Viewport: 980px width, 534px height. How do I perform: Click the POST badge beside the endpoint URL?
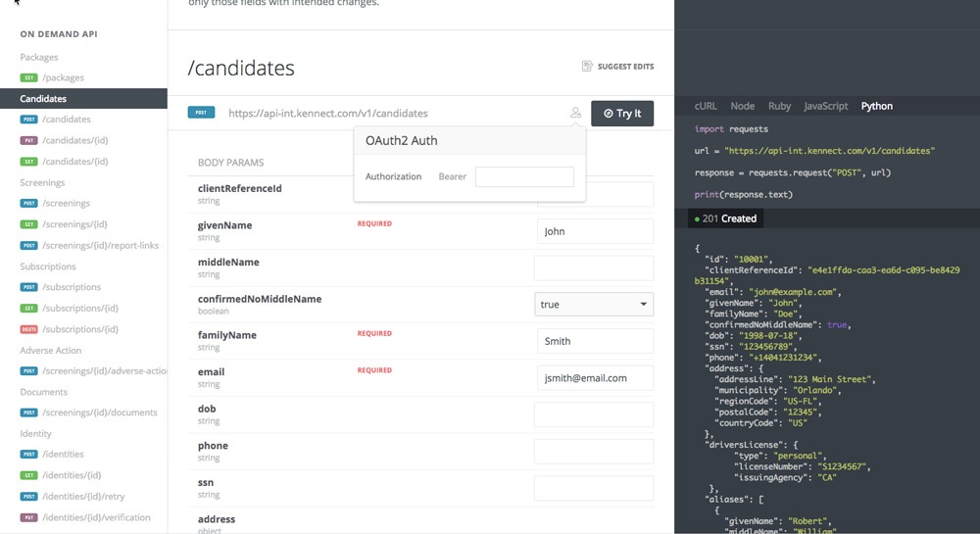tap(201, 114)
